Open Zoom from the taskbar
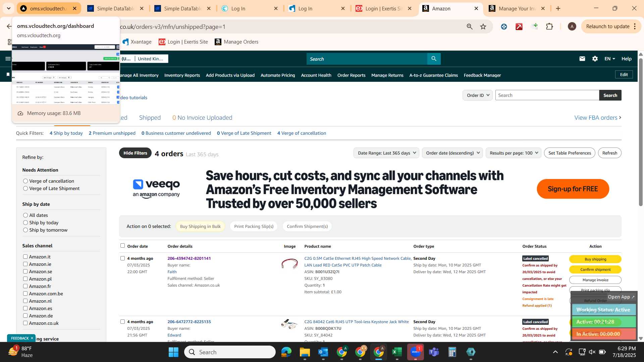Screen dimensions: 644x362 (416, 352)
